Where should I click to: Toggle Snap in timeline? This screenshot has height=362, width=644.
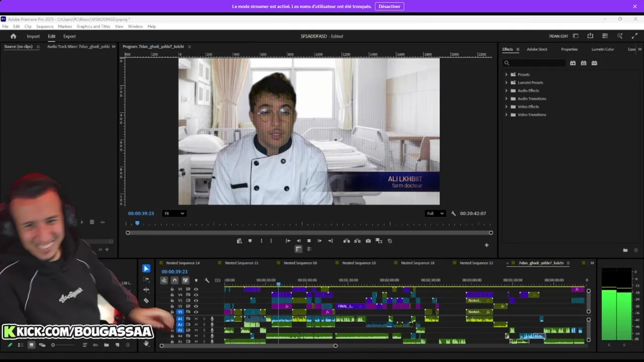point(175,280)
